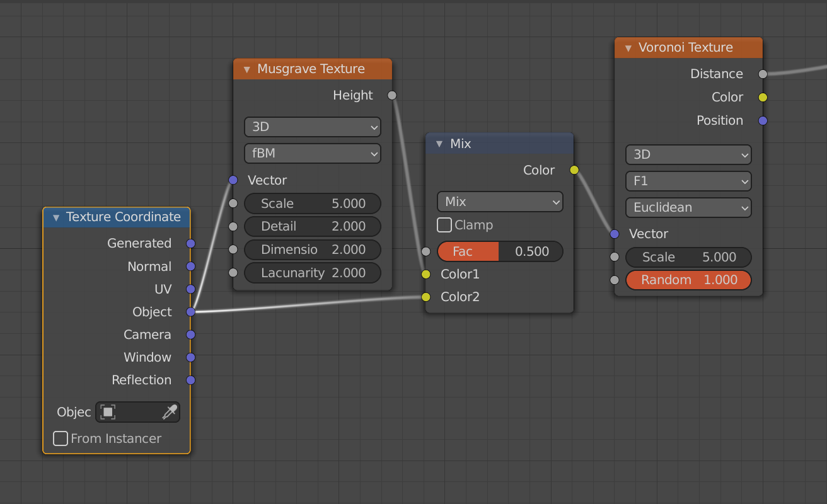Click the Dimension 2.000 field
This screenshot has width=827, height=504.
(313, 249)
